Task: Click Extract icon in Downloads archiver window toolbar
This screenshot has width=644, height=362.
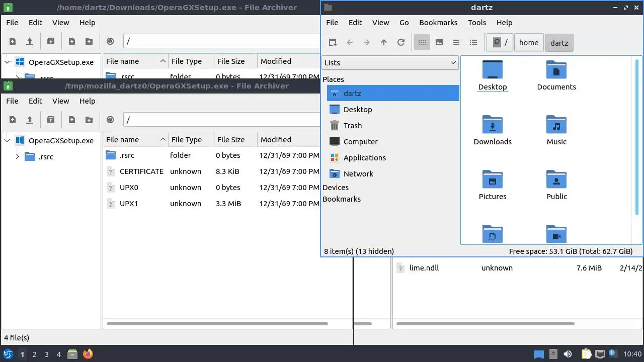Action: pos(51,41)
